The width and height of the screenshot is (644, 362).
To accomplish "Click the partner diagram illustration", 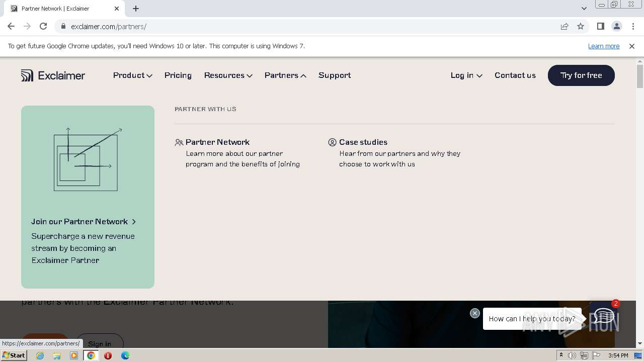I will click(x=88, y=160).
